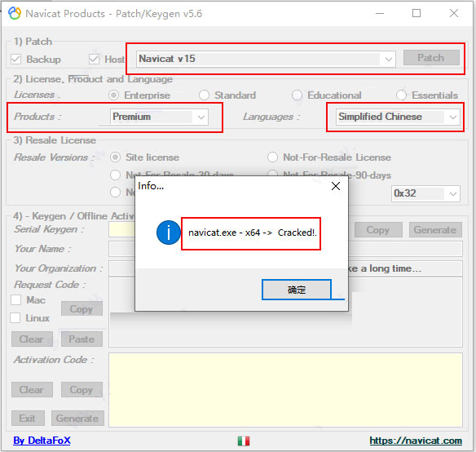This screenshot has width=476, height=452.
Task: Select the Enterprise license radio
Action: pos(114,95)
